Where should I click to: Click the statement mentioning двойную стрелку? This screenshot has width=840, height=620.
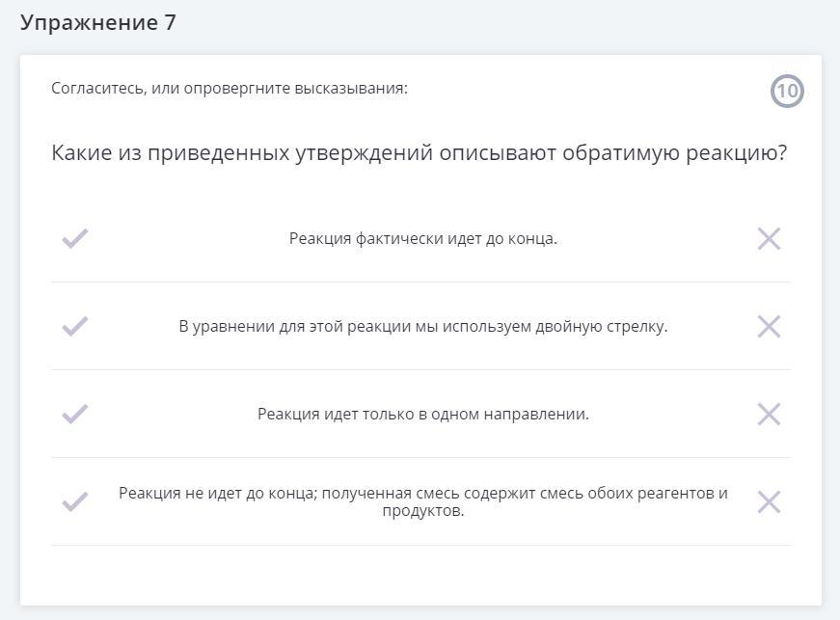(x=422, y=326)
